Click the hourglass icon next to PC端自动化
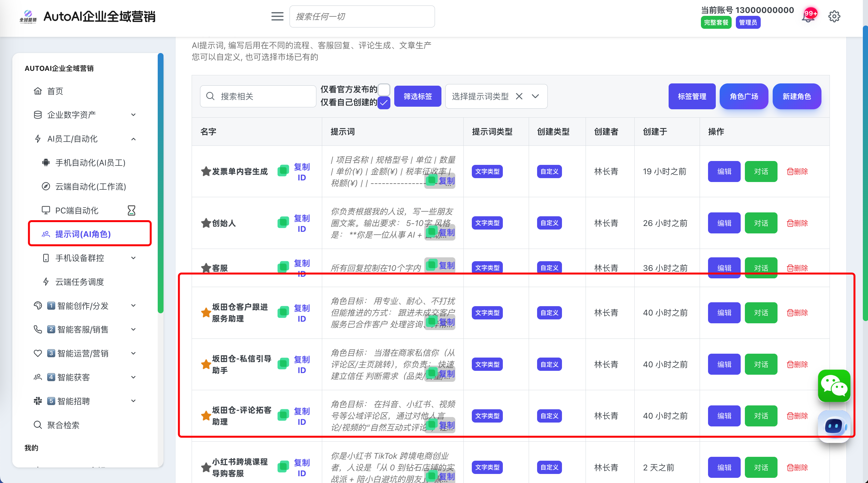Viewport: 868px width, 483px height. [x=131, y=210]
